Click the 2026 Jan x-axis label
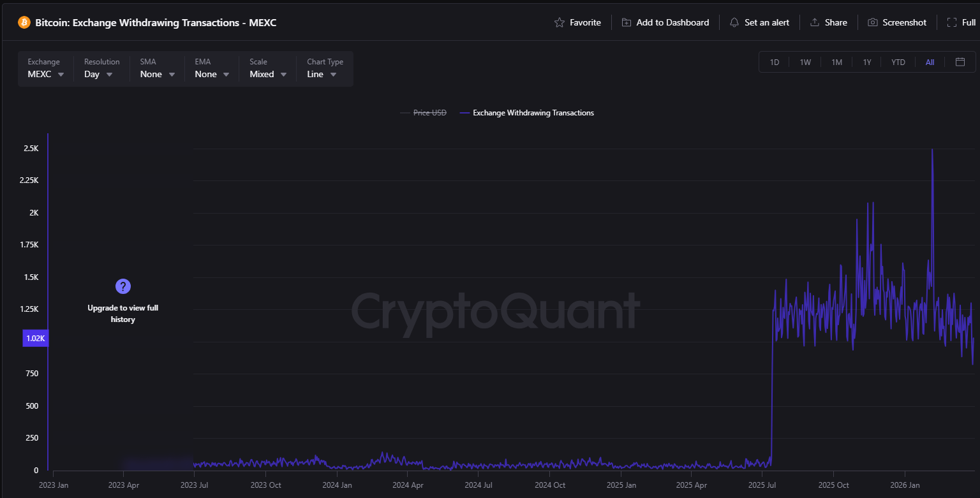The image size is (980, 498). [904, 485]
